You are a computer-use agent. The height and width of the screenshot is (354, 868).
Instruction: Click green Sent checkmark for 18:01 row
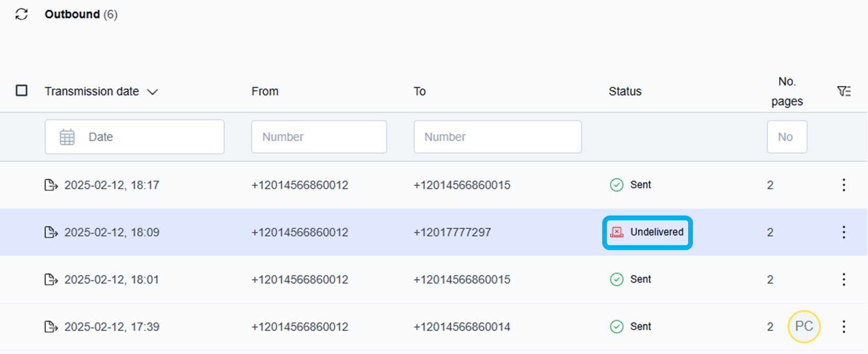[x=617, y=280]
